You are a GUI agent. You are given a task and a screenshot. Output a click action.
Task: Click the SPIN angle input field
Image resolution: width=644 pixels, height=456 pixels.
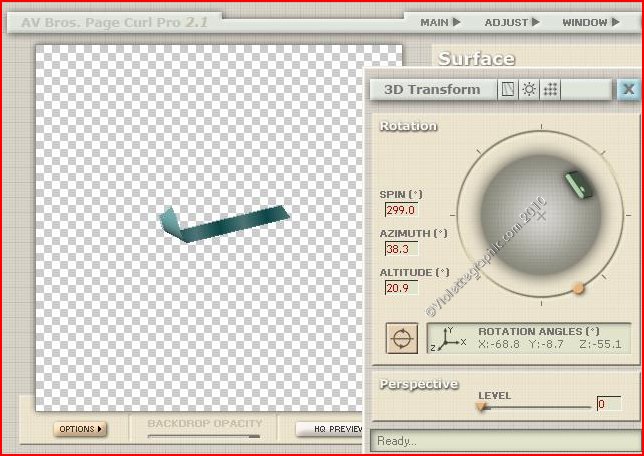[x=400, y=210]
